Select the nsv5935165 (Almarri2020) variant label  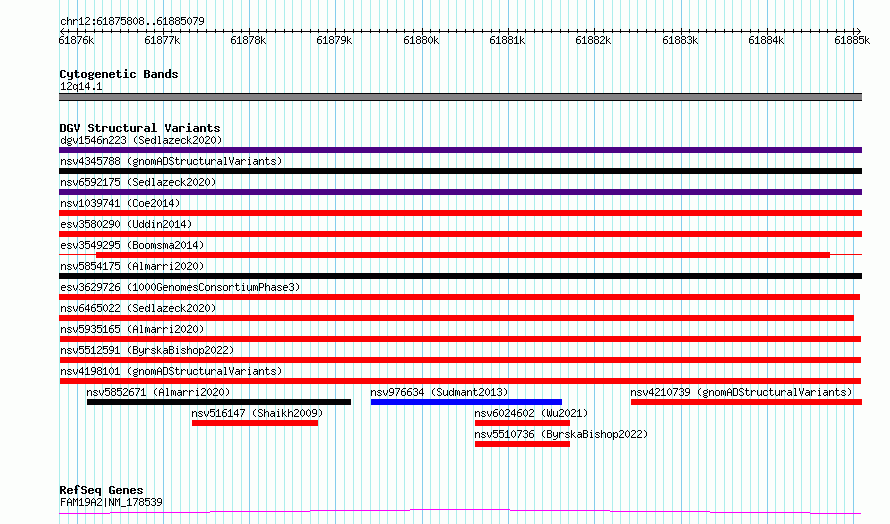(x=132, y=329)
